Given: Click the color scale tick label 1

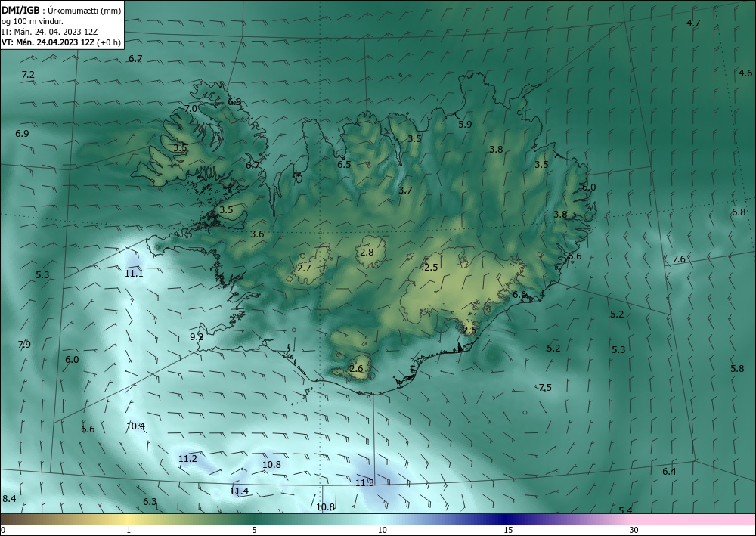Looking at the screenshot, I should (x=129, y=531).
